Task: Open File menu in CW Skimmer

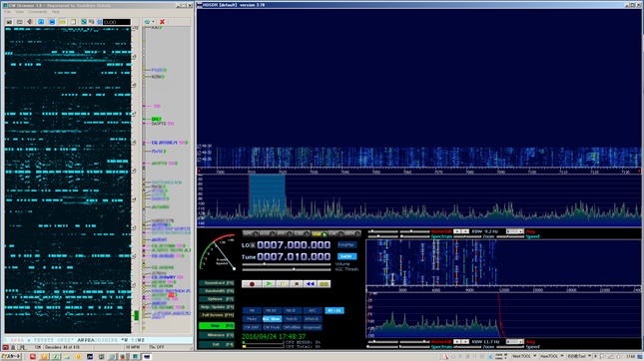Action: click(x=8, y=12)
